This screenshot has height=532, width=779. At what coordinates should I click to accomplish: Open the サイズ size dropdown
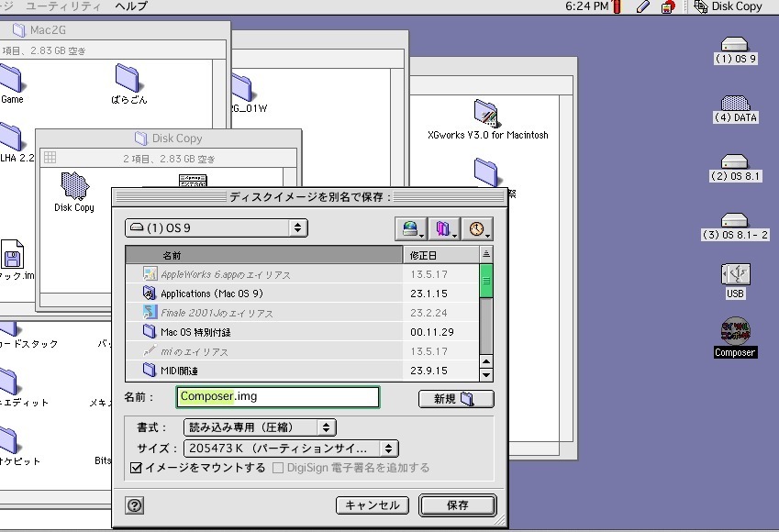pos(291,449)
